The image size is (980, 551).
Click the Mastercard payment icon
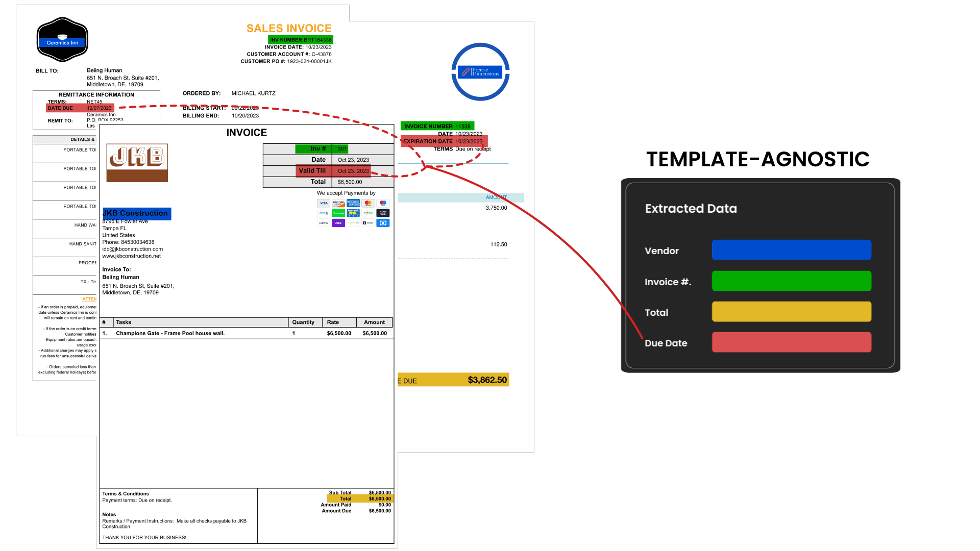coord(368,203)
